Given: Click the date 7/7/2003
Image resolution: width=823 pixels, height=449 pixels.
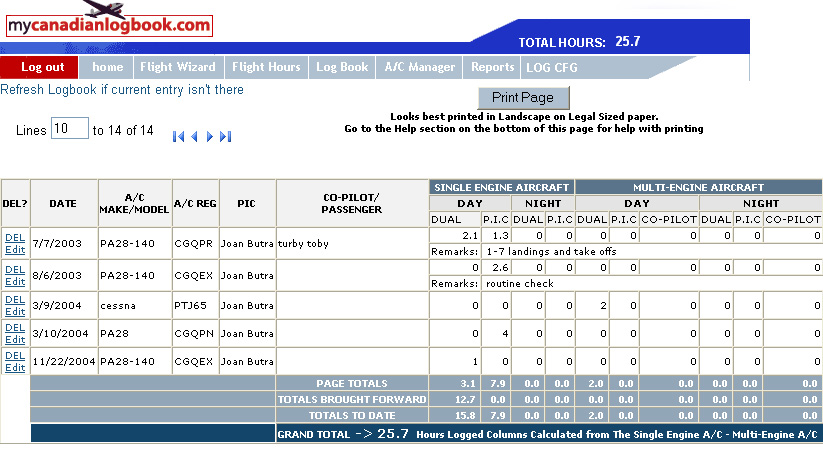Looking at the screenshot, I should coord(57,244).
